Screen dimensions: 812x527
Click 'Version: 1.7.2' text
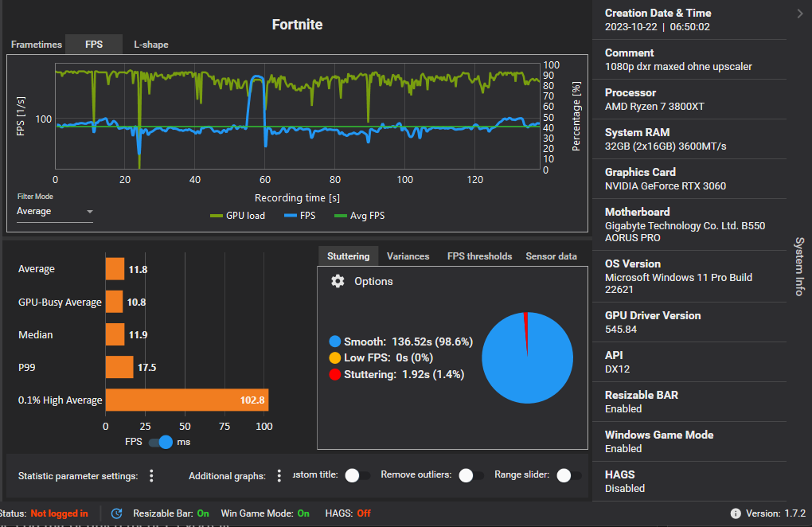coord(775,513)
